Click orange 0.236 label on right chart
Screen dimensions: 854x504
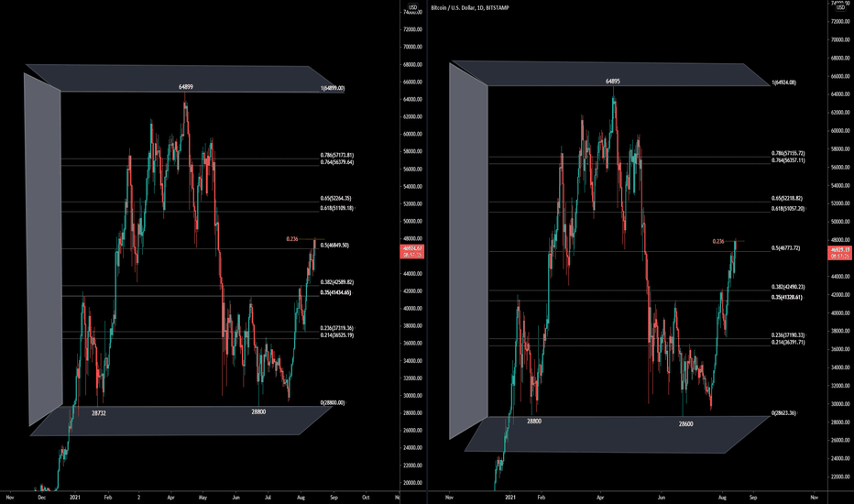coord(718,241)
